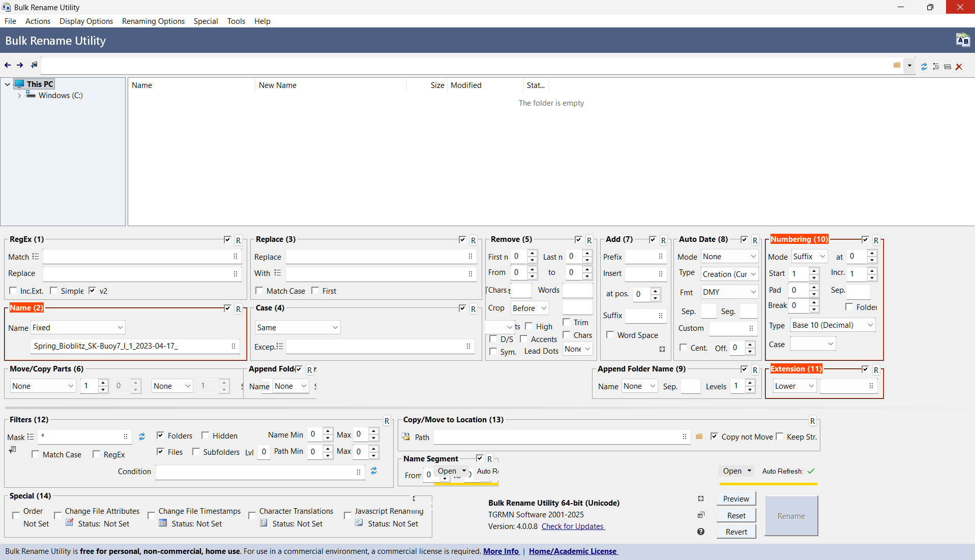Click the red X clear icon
The height and width of the screenshot is (560, 975).
tap(960, 66)
